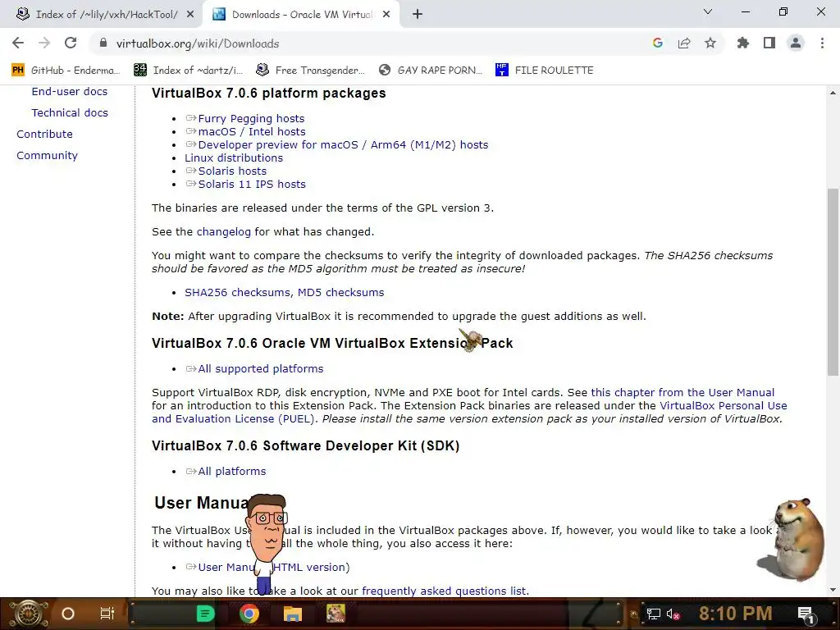Open File Explorer from the taskbar

pyautogui.click(x=293, y=614)
